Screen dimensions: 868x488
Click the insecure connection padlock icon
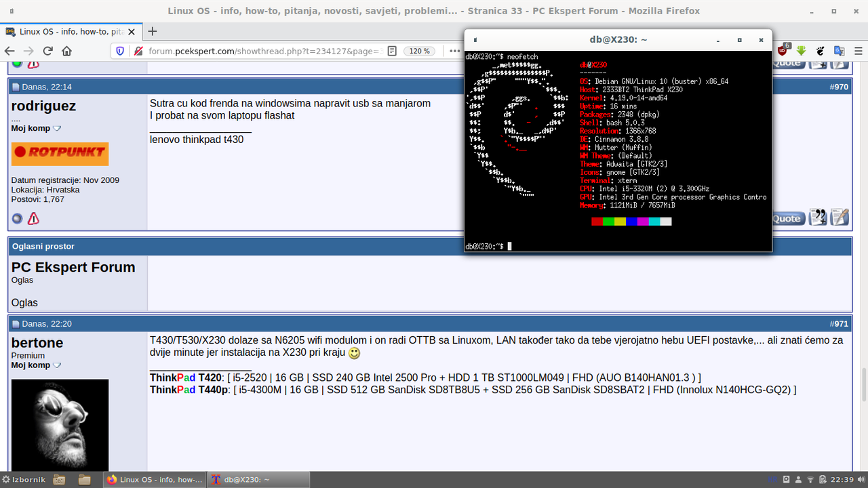[x=138, y=51]
